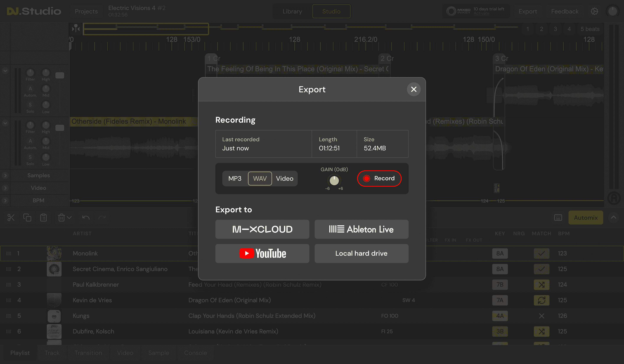Select the 1 beat snap option
Screen dimensions: 624x364
528,29
